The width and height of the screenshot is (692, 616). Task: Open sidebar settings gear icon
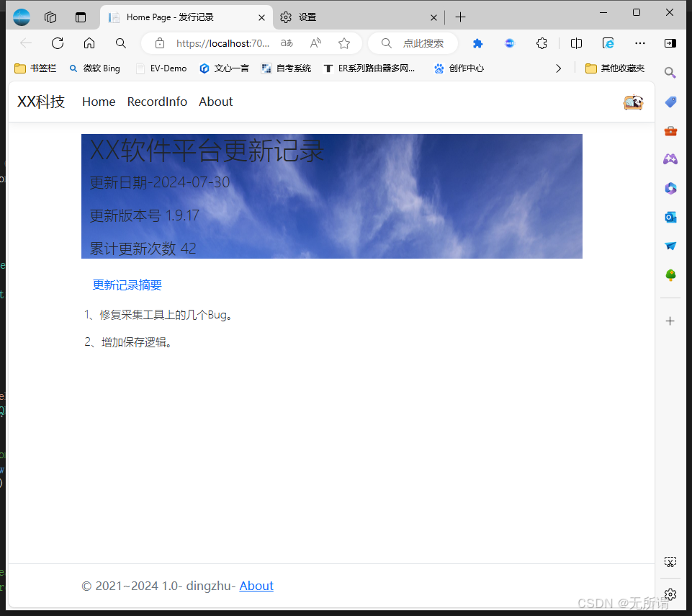point(670,594)
